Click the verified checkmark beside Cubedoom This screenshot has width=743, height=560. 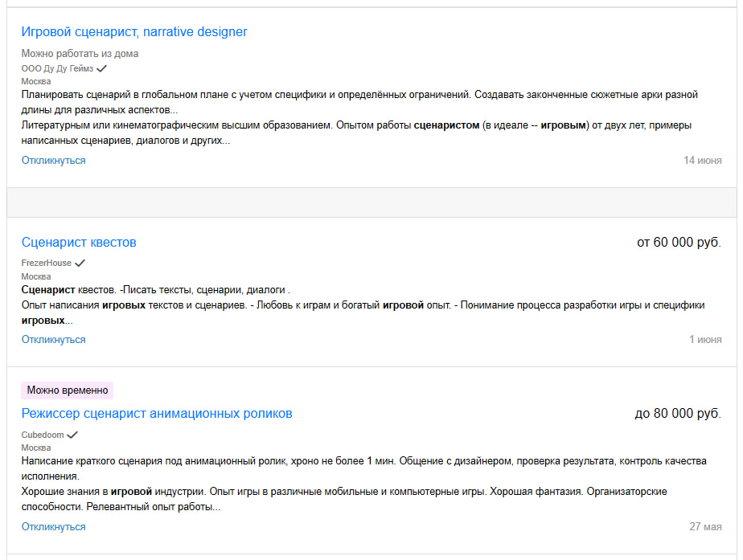pos(72,435)
